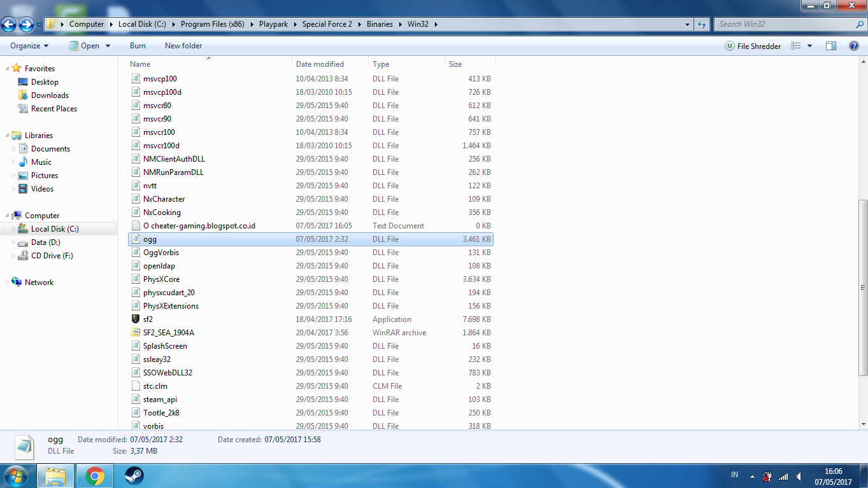Select the ogg DLL file row
Image resolution: width=868 pixels, height=488 pixels.
(310, 239)
